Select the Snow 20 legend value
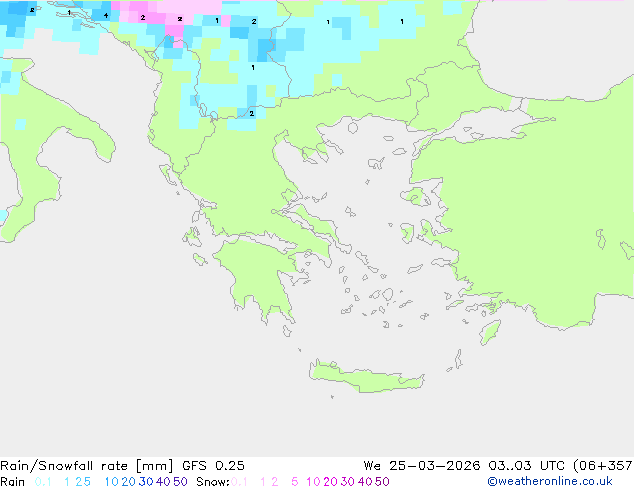This screenshot has width=634, height=490. point(330,482)
